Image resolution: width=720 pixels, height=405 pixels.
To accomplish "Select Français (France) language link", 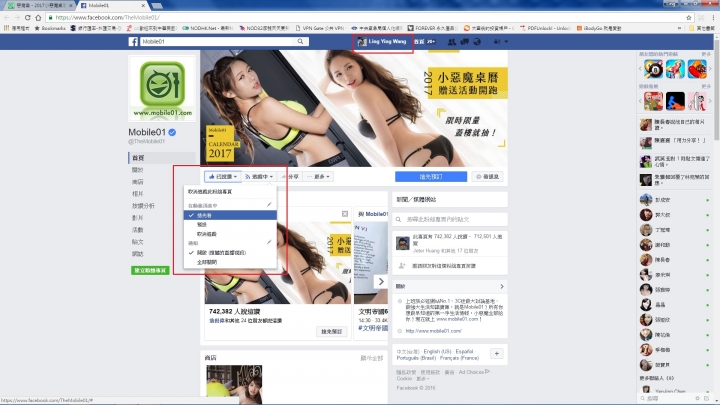I will (459, 358).
